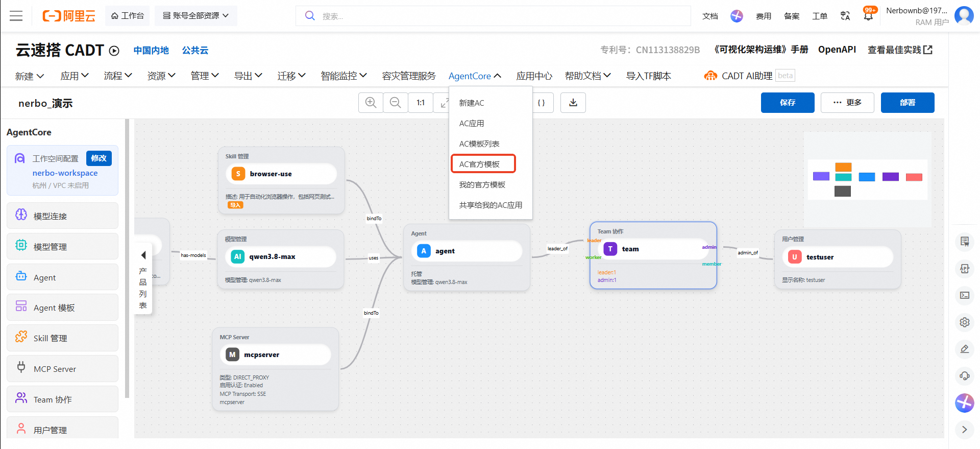The image size is (980, 449).
Task: Open the hamburger navigation menu
Action: (16, 16)
